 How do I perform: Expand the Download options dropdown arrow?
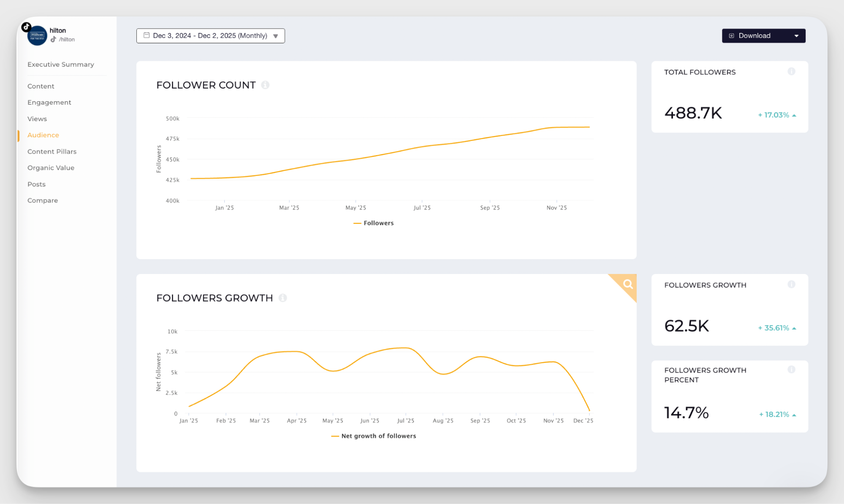[x=796, y=35]
